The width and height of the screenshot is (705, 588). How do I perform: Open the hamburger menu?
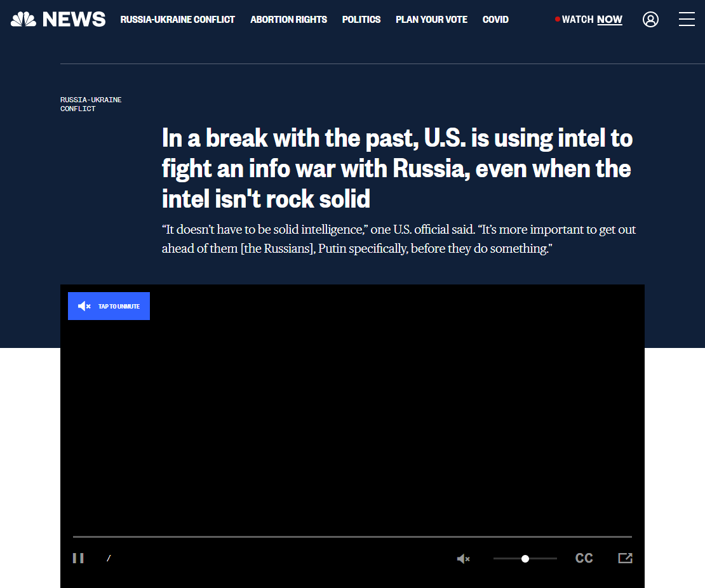pos(687,19)
